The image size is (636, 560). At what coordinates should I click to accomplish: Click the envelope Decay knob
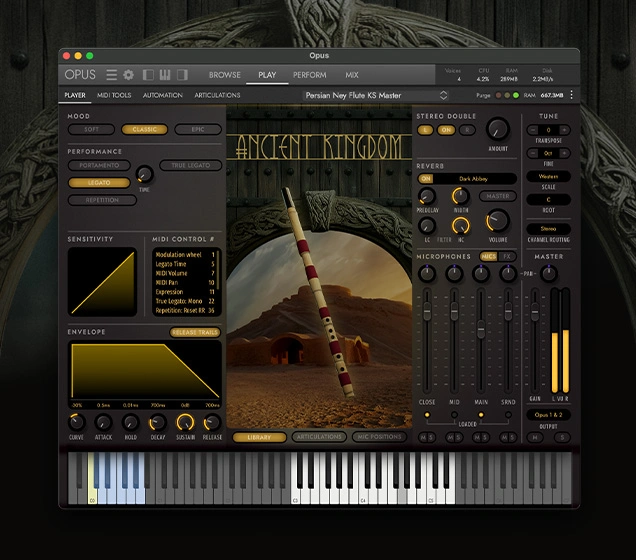(158, 423)
